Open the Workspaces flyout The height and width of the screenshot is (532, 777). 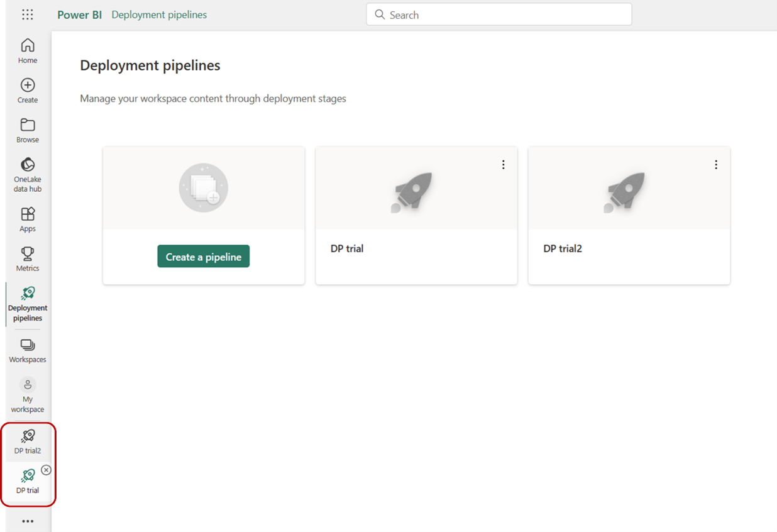point(27,350)
